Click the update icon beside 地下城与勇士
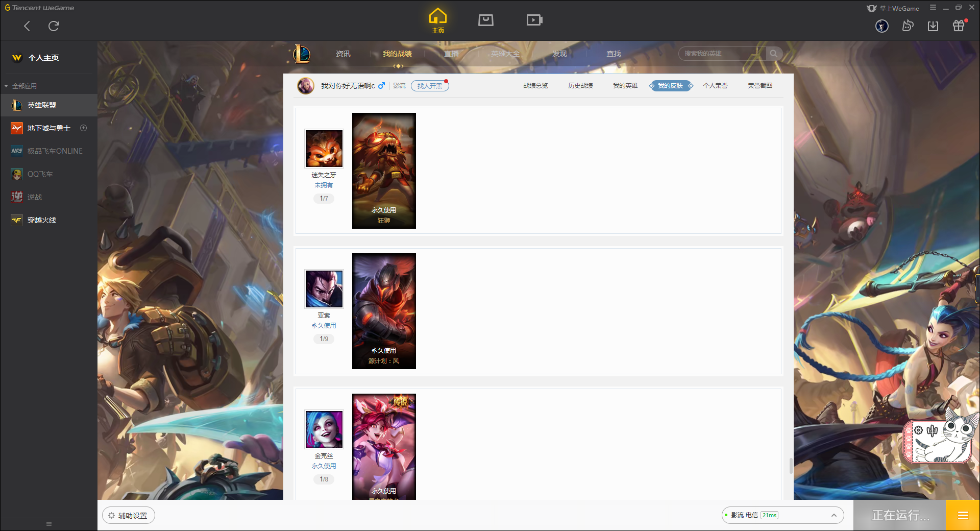The image size is (980, 531). [84, 128]
